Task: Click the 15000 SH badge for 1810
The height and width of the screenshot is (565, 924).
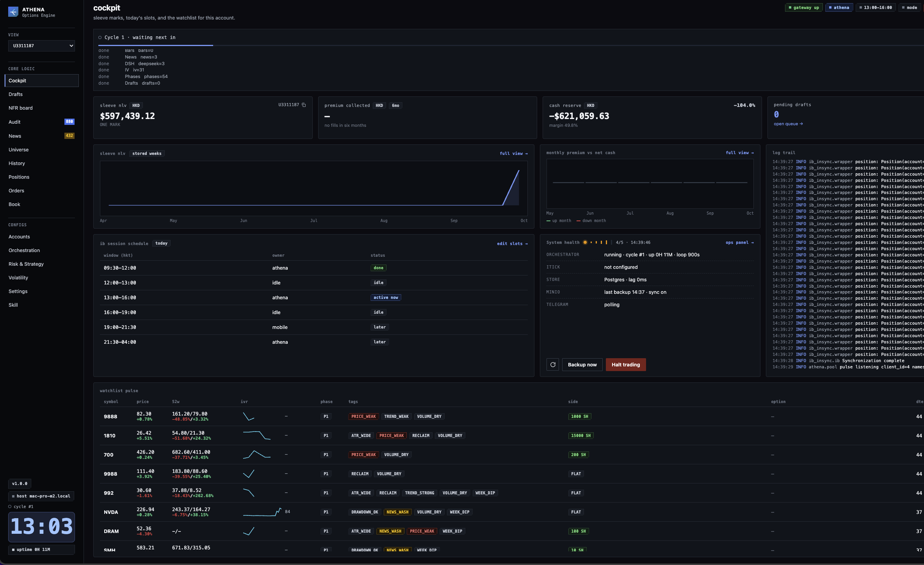Action: 581,435
